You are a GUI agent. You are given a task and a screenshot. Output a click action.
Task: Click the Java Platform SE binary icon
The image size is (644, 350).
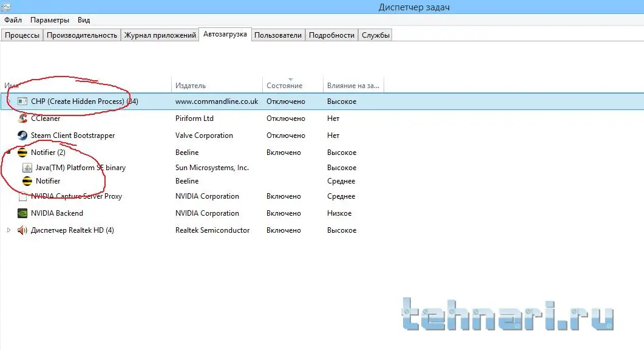tap(27, 168)
